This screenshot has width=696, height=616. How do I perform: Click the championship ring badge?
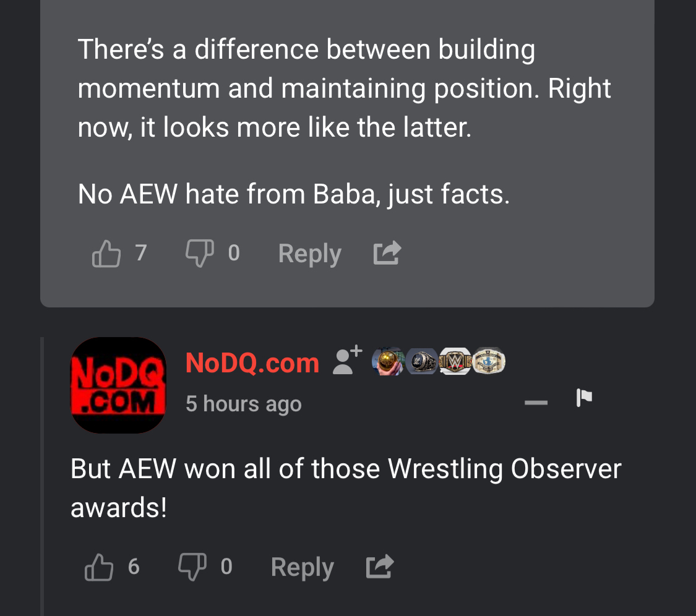[422, 361]
